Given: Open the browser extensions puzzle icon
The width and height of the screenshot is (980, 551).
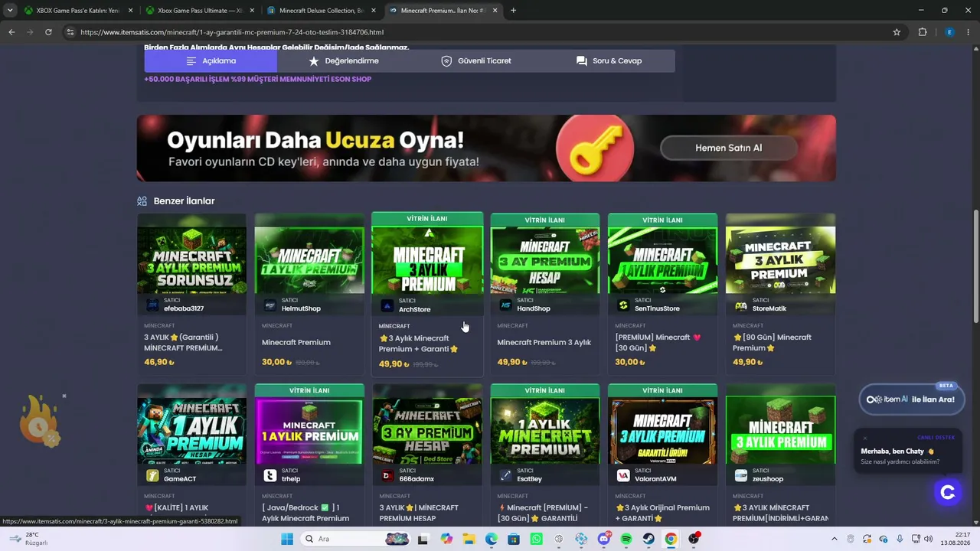Looking at the screenshot, I should 923,32.
